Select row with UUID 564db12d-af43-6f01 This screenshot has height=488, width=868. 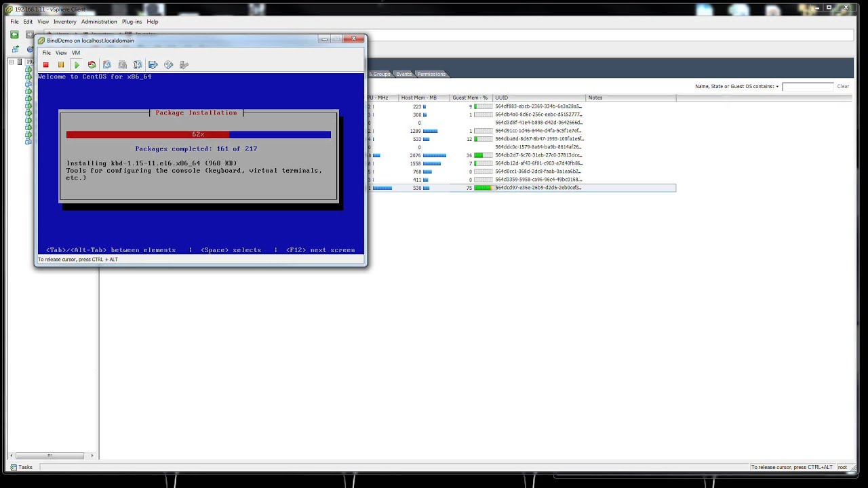pos(538,163)
